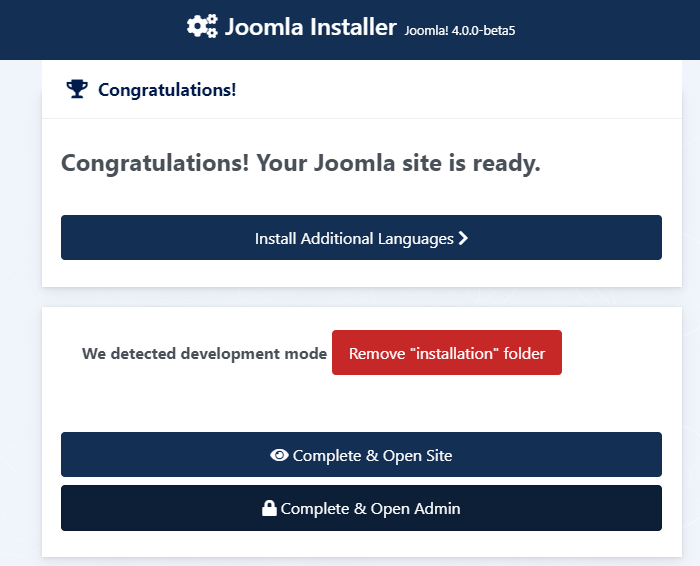Click the gears icon beside Joomla Installer
The height and width of the screenshot is (566, 700).
point(202,26)
